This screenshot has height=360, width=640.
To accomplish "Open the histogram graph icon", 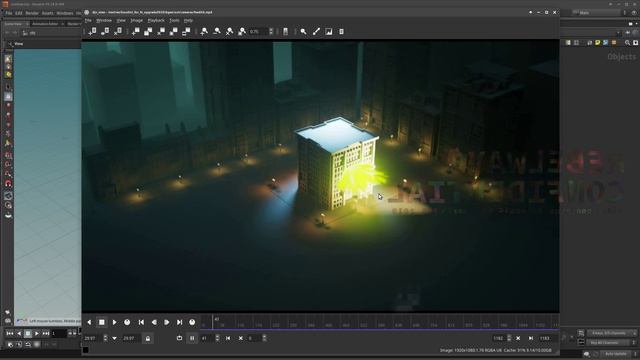I will tap(329, 31).
